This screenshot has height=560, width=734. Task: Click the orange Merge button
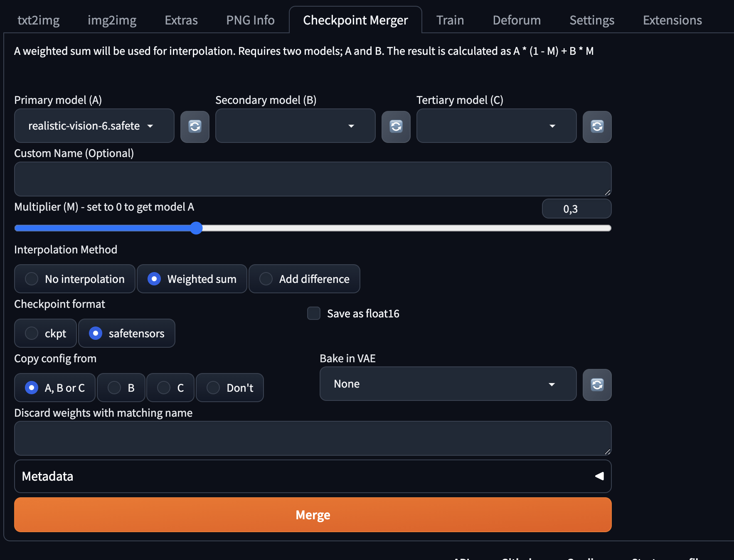(x=313, y=515)
